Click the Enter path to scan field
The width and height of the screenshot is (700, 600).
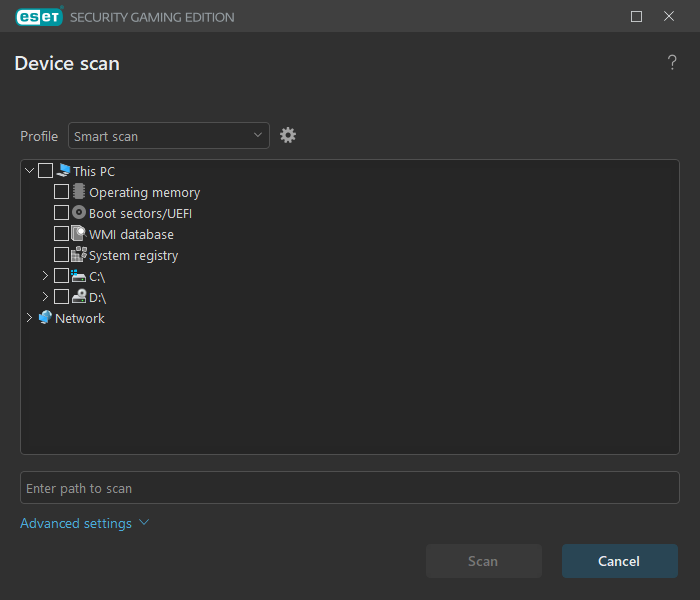[x=350, y=488]
